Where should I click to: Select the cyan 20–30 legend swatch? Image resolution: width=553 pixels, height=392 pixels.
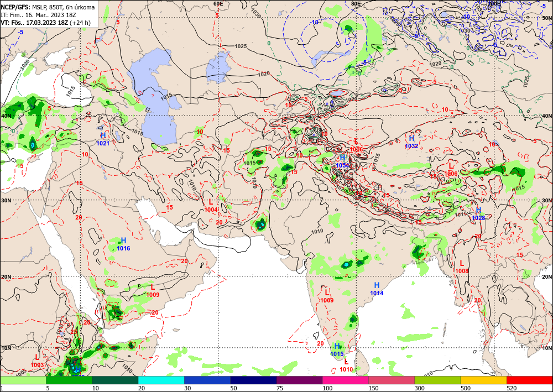pyautogui.click(x=161, y=380)
